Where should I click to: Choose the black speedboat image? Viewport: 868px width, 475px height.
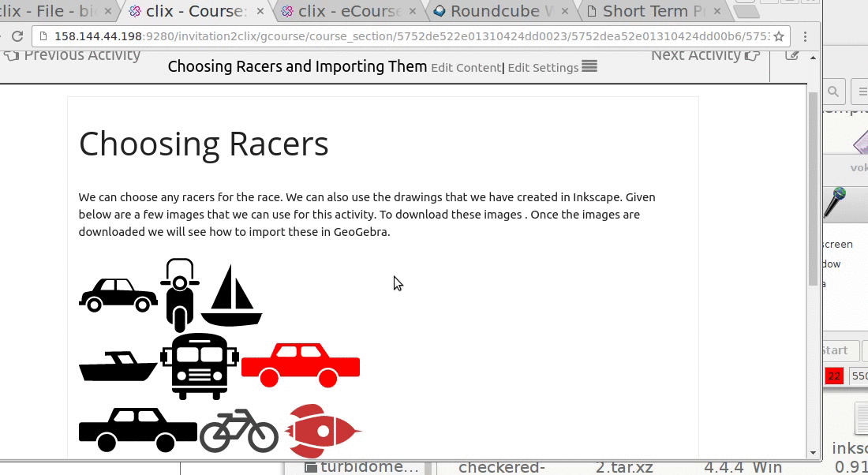[x=118, y=367]
